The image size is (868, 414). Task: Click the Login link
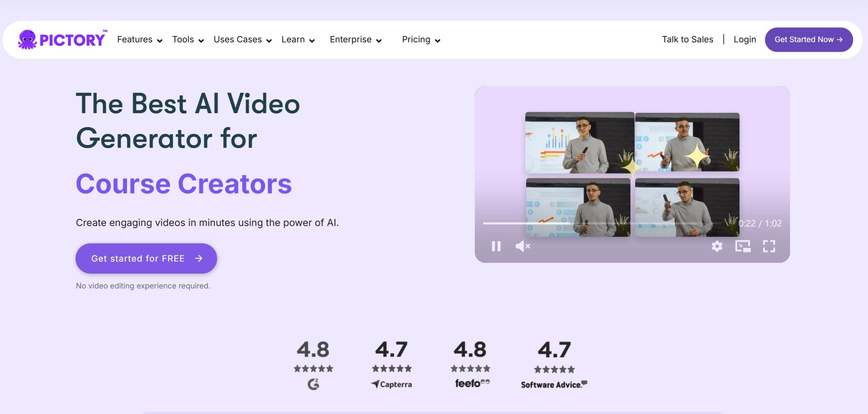coord(745,40)
